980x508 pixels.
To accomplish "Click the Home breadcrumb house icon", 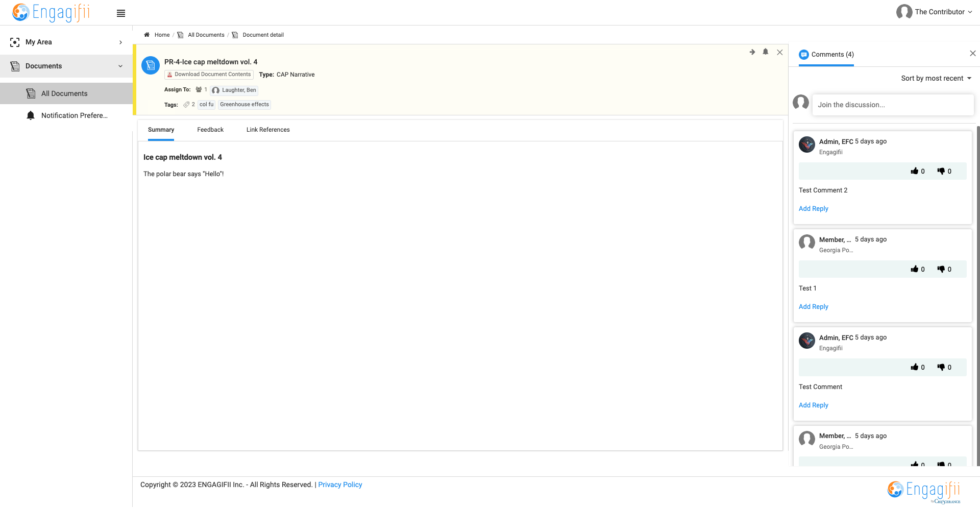I will [146, 35].
